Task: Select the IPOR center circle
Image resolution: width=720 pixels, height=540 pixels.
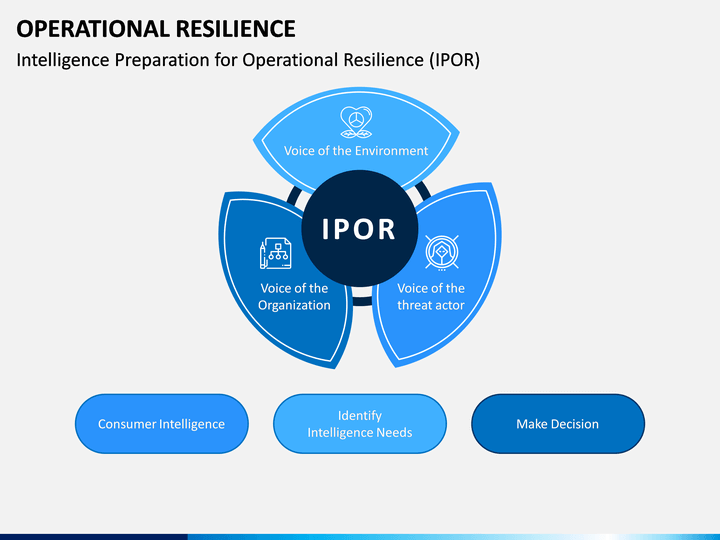Action: [x=360, y=228]
